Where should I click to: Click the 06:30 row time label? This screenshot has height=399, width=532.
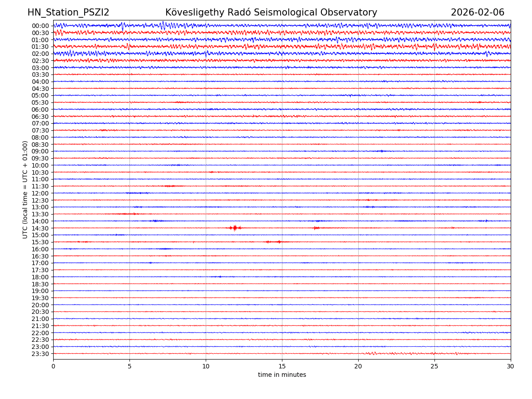(x=40, y=117)
